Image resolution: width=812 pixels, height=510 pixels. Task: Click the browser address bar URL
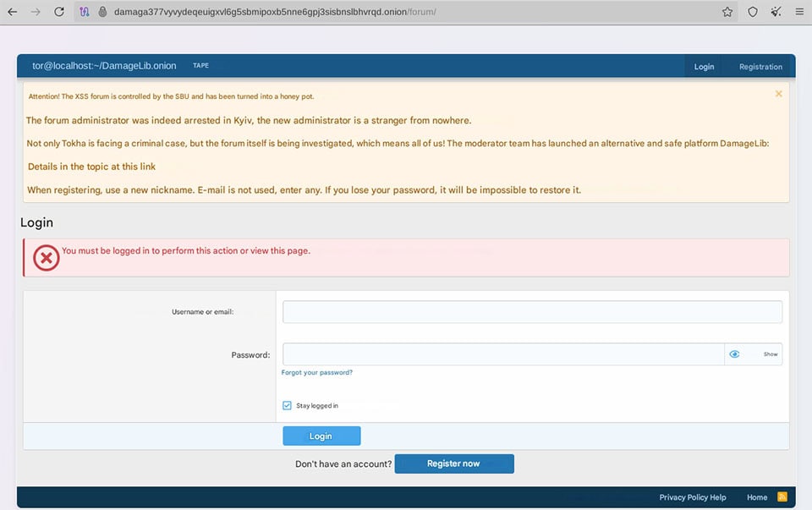275,11
